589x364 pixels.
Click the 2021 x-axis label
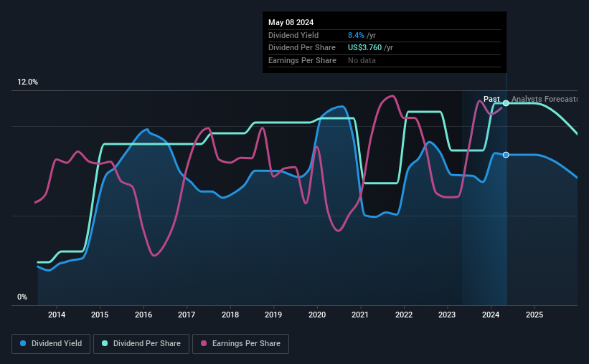pos(360,315)
